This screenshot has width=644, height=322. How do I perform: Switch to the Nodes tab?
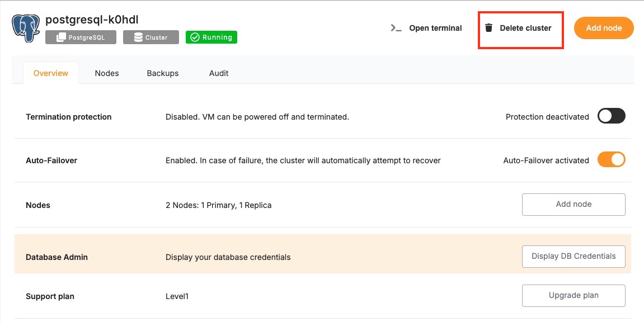107,73
